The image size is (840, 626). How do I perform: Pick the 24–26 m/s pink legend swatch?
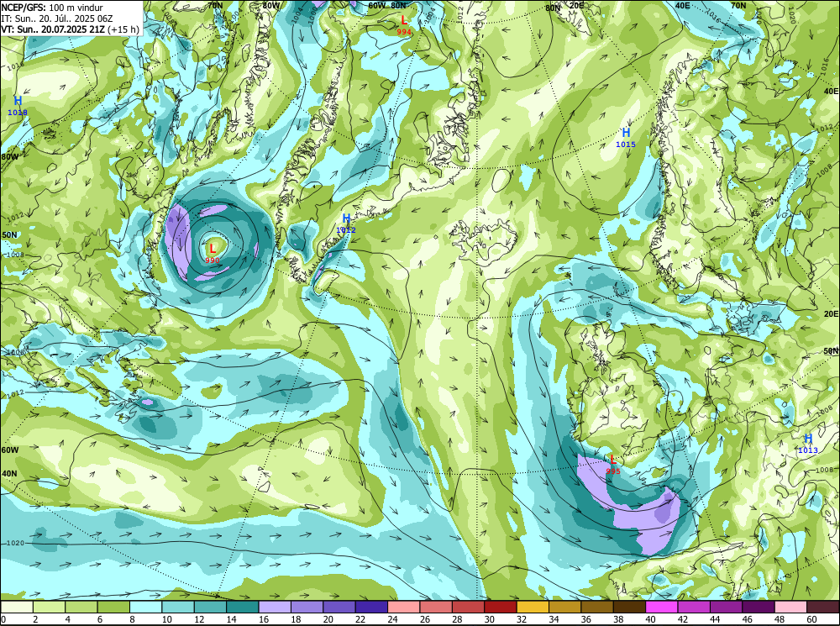[404, 607]
